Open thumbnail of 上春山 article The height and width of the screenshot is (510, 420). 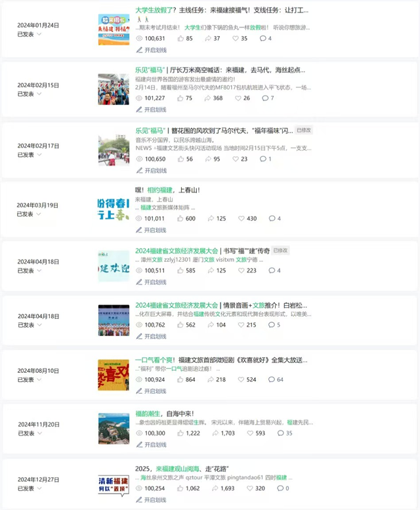click(x=114, y=209)
